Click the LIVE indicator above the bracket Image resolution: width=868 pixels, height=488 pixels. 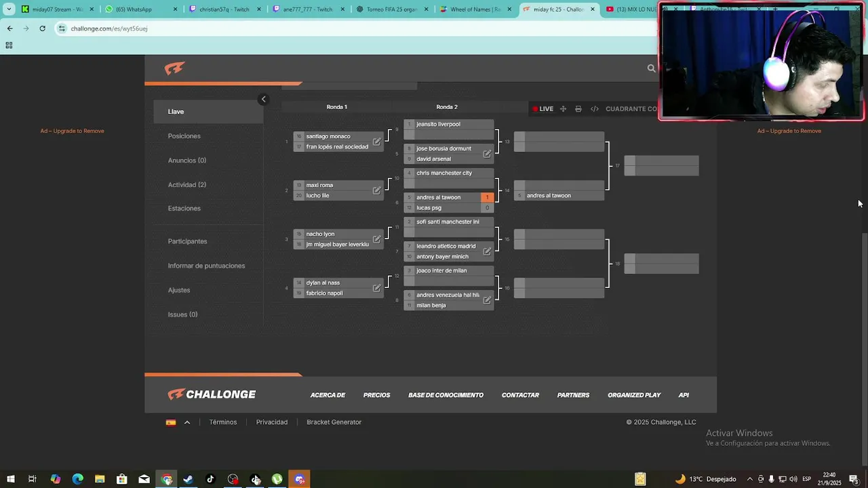pos(542,109)
